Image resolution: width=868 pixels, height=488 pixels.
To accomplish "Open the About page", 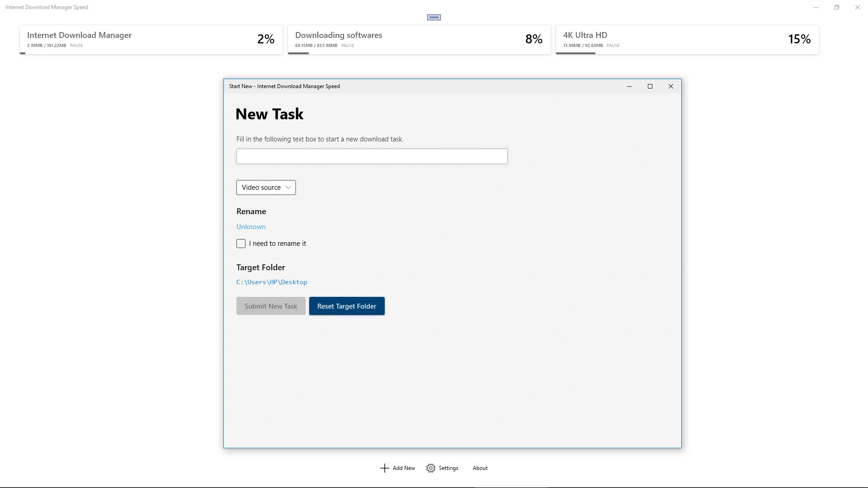I will [480, 468].
